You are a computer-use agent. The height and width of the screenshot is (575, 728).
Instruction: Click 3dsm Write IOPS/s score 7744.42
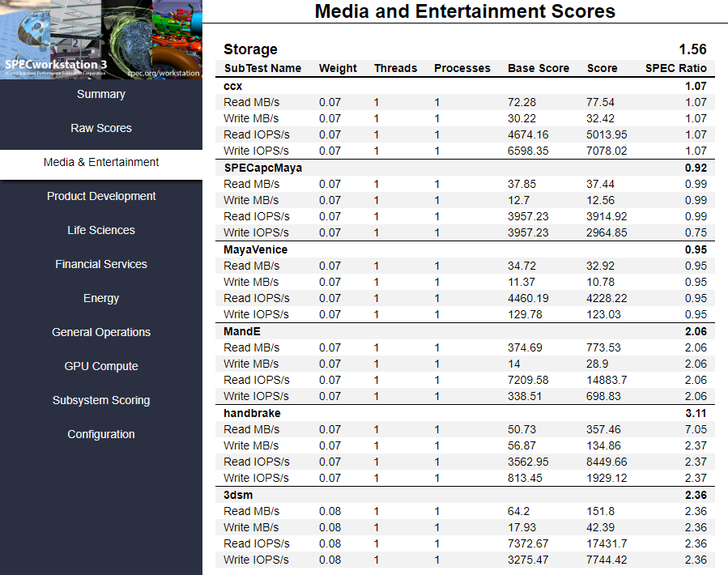(607, 560)
